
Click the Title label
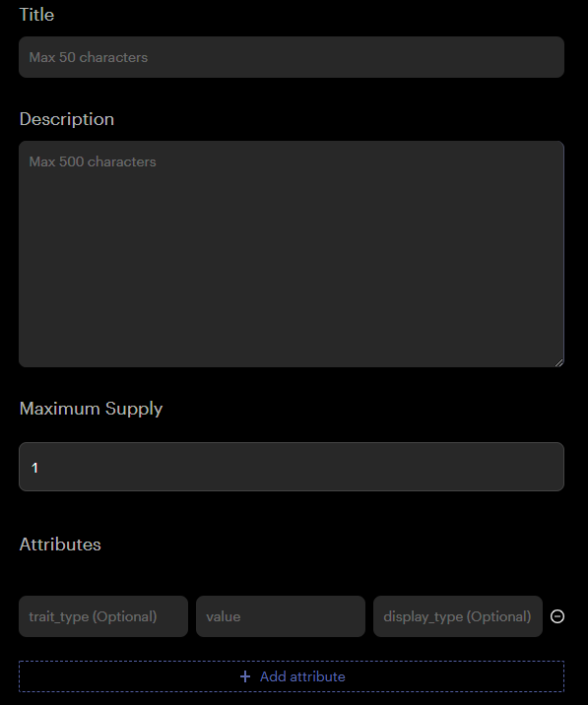click(36, 15)
